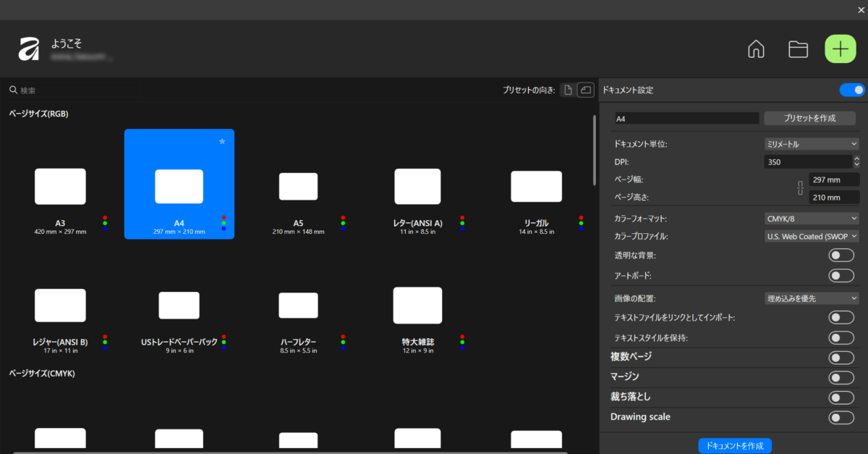Choose the レター(ANSI A) preset
Screen dimensions: 868x454
coord(417,186)
